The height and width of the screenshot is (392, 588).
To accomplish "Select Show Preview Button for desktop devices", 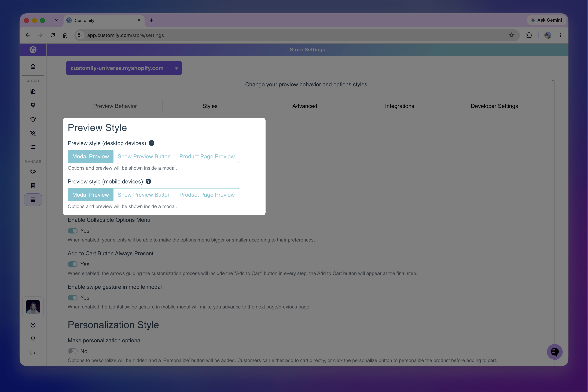I will coord(144,156).
